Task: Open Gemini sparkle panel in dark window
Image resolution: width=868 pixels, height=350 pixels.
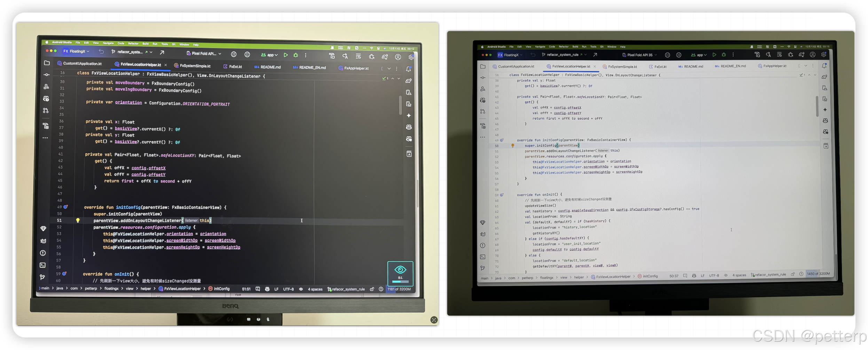Action: (409, 116)
